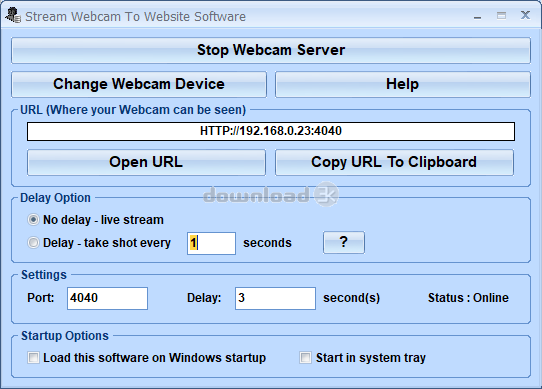Image resolution: width=542 pixels, height=389 pixels.
Task: Click the Settings group title
Action: click(x=44, y=275)
